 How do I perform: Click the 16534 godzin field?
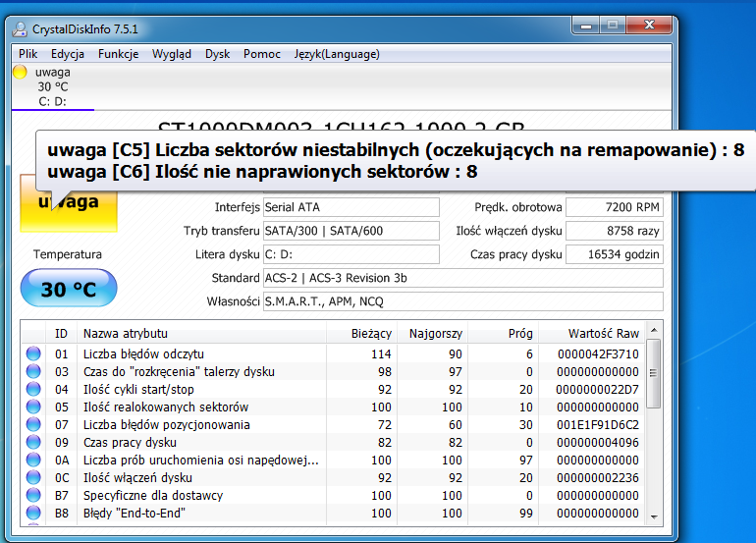coord(615,254)
